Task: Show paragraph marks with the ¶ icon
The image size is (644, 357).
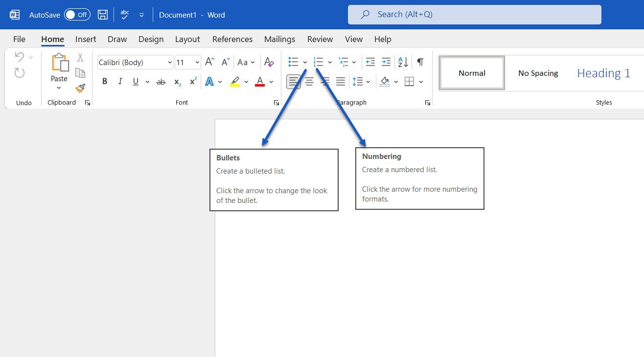Action: click(419, 62)
